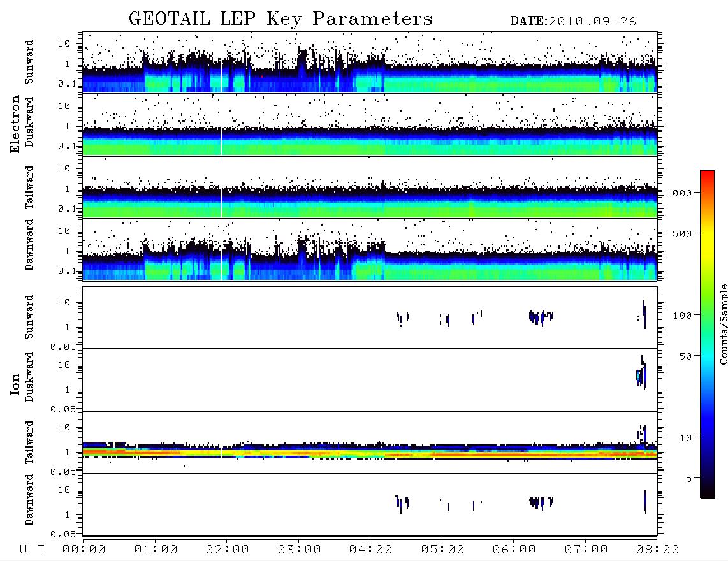Click the Electron group axis label
Image resolution: width=728 pixels, height=561 pixels.
coord(15,124)
